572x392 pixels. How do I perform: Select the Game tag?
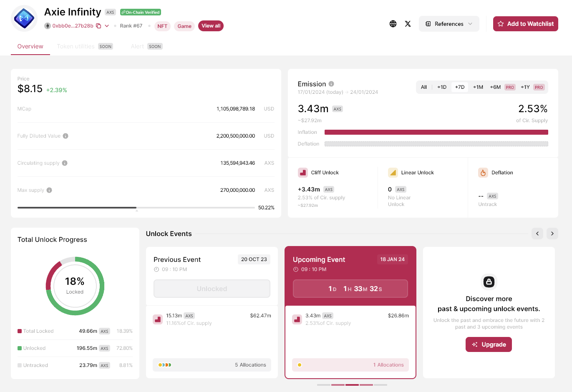184,26
